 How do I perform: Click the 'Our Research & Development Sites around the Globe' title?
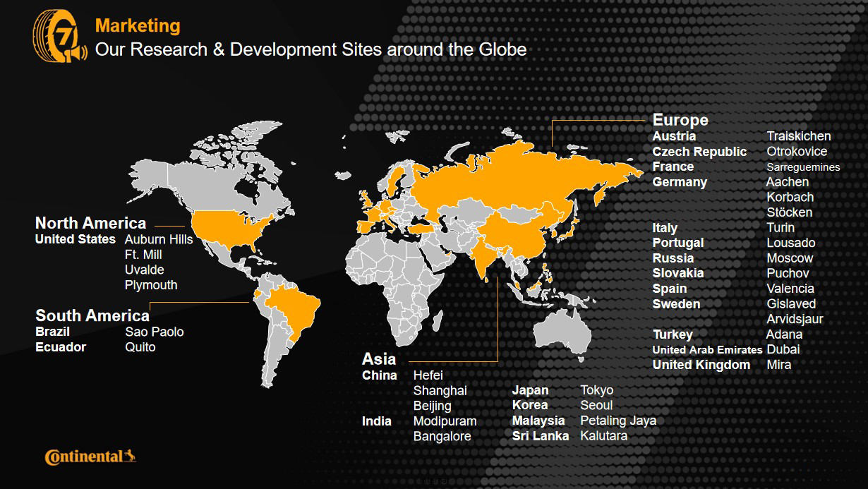click(311, 50)
